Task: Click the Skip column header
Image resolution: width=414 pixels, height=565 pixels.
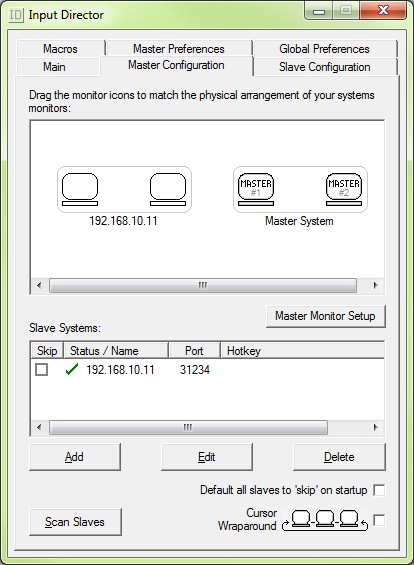Action: tap(47, 351)
